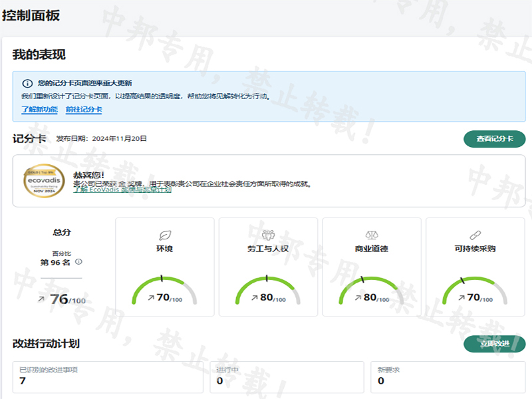Follow the 前往记分卡 link
The image size is (532, 399).
coord(84,110)
